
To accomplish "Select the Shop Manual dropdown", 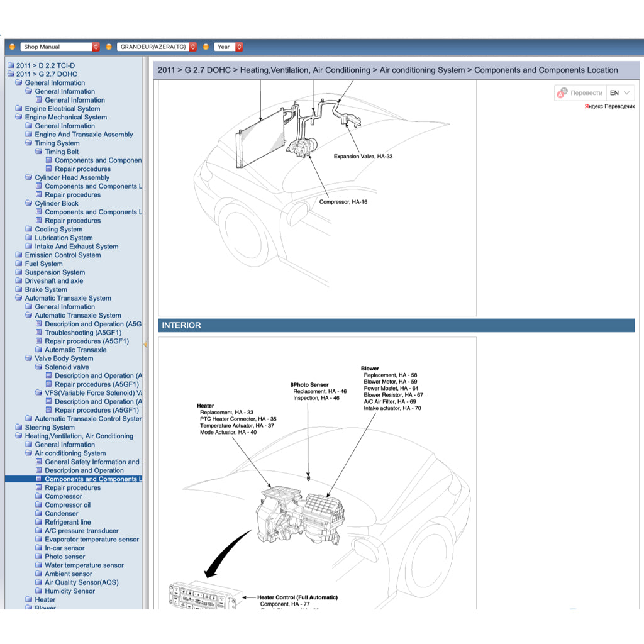I will click(x=60, y=46).
